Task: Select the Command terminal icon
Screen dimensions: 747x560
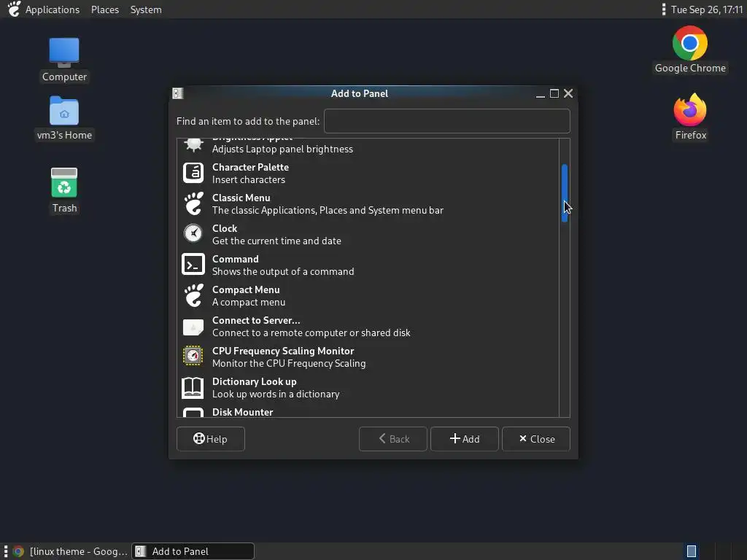Action: 193,265
